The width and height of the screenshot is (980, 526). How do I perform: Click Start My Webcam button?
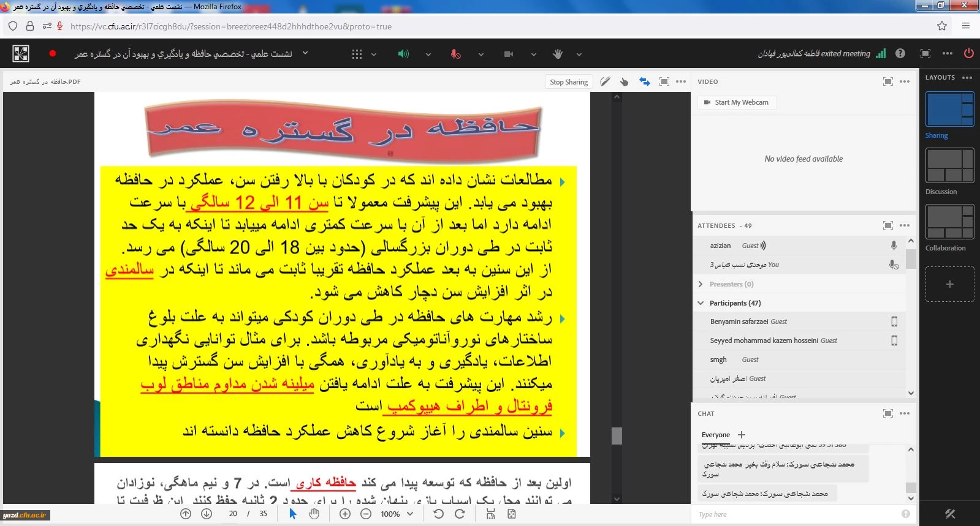(737, 102)
